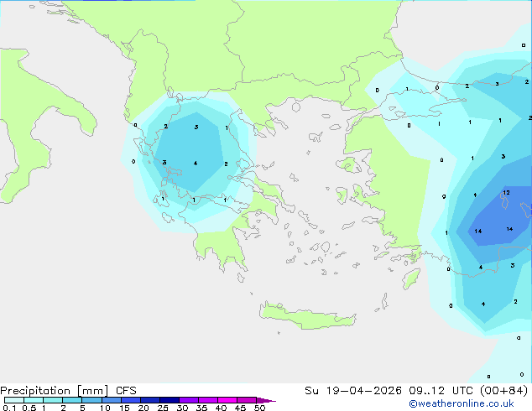Click the 'Precipitation [mm]' title text
Viewport: 532px width, 411px height.
[55, 391]
